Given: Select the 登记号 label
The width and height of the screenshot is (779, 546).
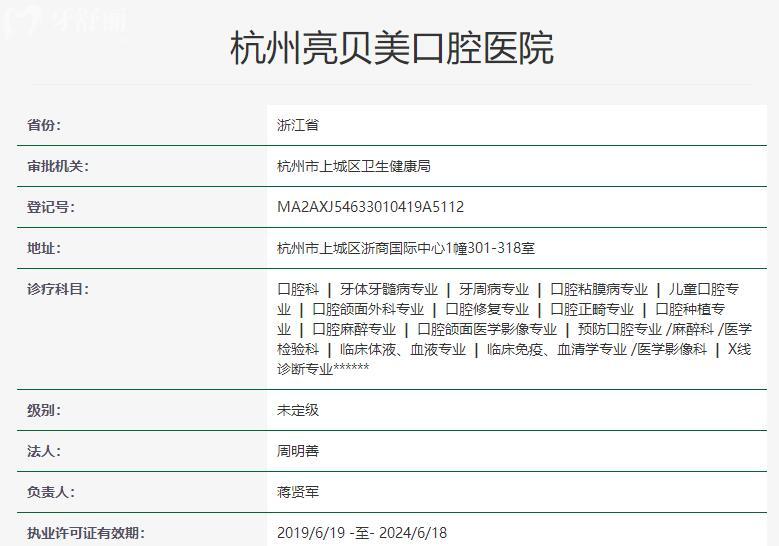Looking at the screenshot, I should pos(51,207).
